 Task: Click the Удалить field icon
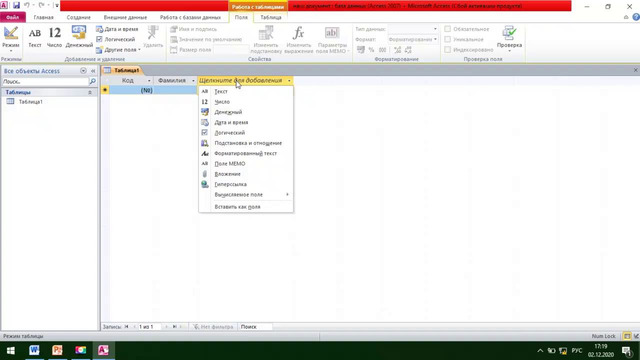coord(153,33)
